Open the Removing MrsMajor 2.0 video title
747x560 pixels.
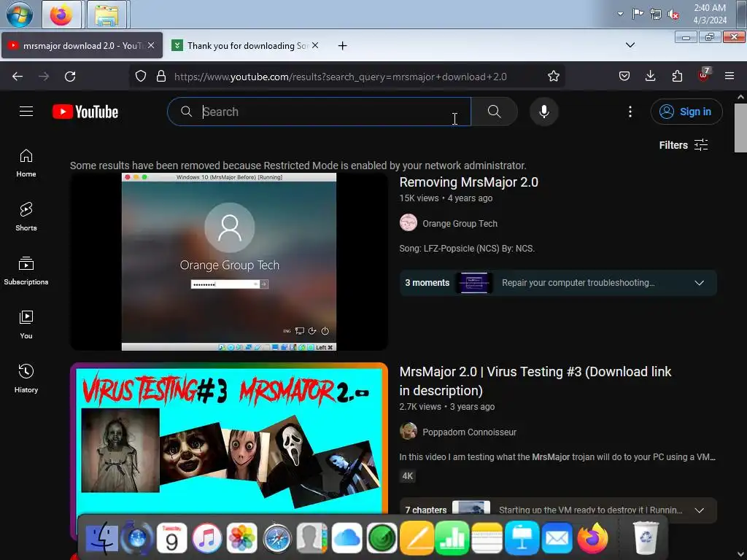coord(468,182)
